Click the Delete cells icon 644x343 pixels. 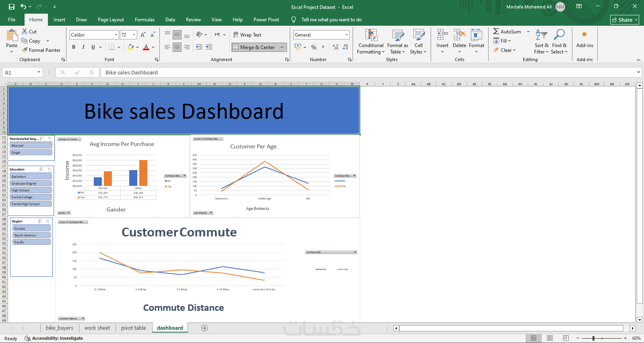pyautogui.click(x=459, y=35)
